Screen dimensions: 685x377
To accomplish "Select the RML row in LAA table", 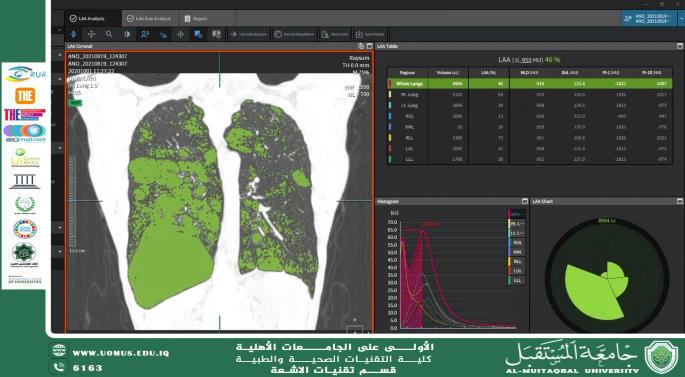I will tap(529, 127).
